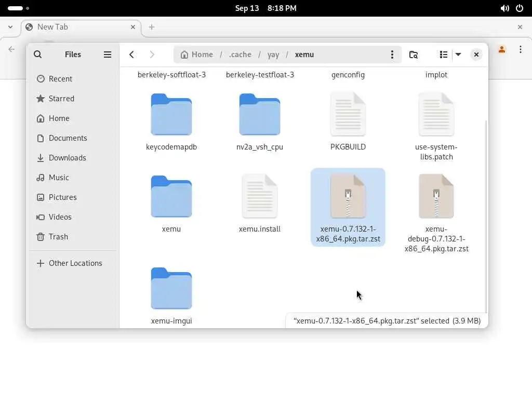Click .cache in the path bar
The width and height of the screenshot is (532, 404).
pyautogui.click(x=240, y=55)
